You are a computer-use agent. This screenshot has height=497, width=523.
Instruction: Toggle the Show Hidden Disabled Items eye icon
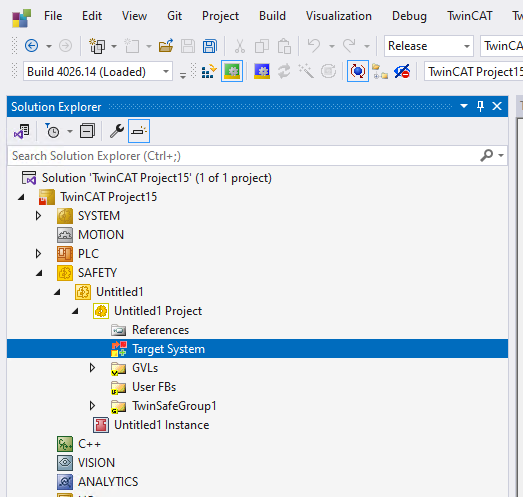(x=402, y=71)
